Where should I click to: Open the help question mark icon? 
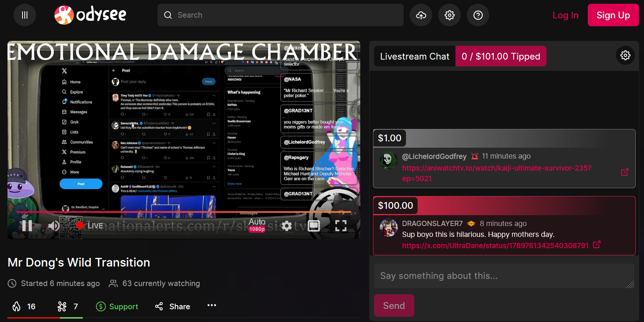tap(478, 15)
